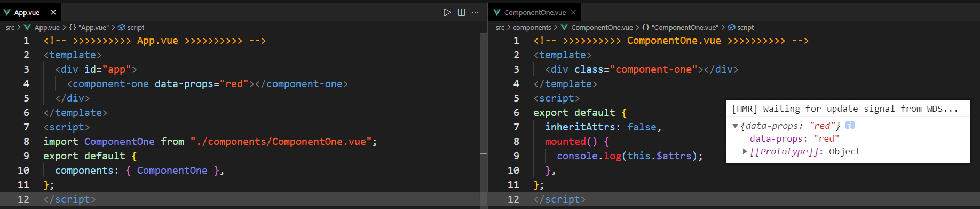Open the More Actions ellipsis menu

pyautogui.click(x=475, y=12)
